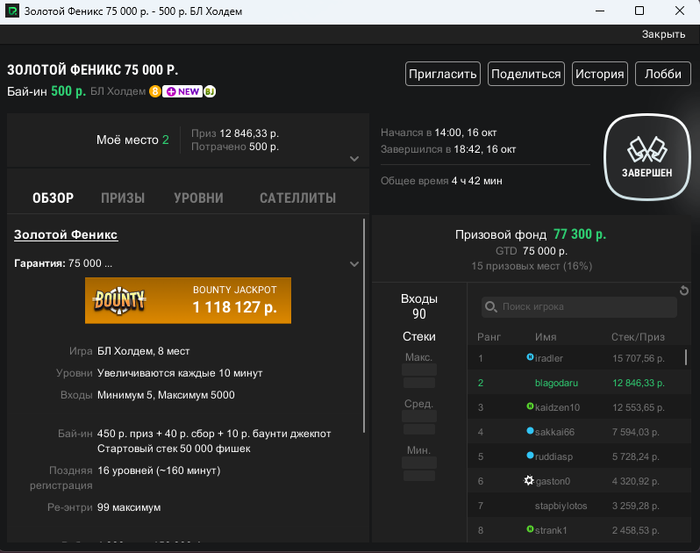Select player row stapbiylotos
The image size is (700, 553).
[x=579, y=505]
